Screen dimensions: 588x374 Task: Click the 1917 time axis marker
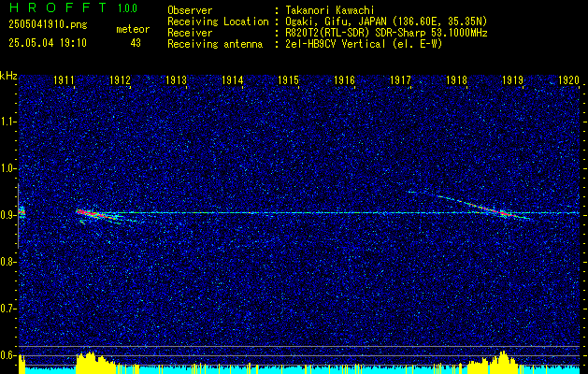tap(400, 79)
